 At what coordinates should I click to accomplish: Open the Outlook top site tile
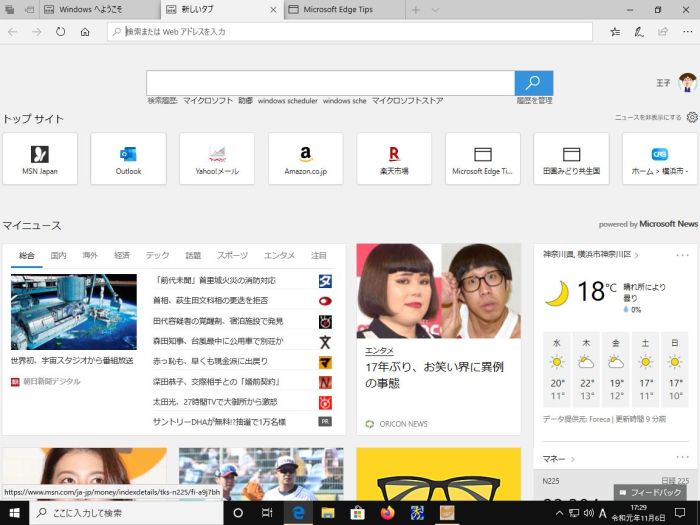pyautogui.click(x=128, y=158)
